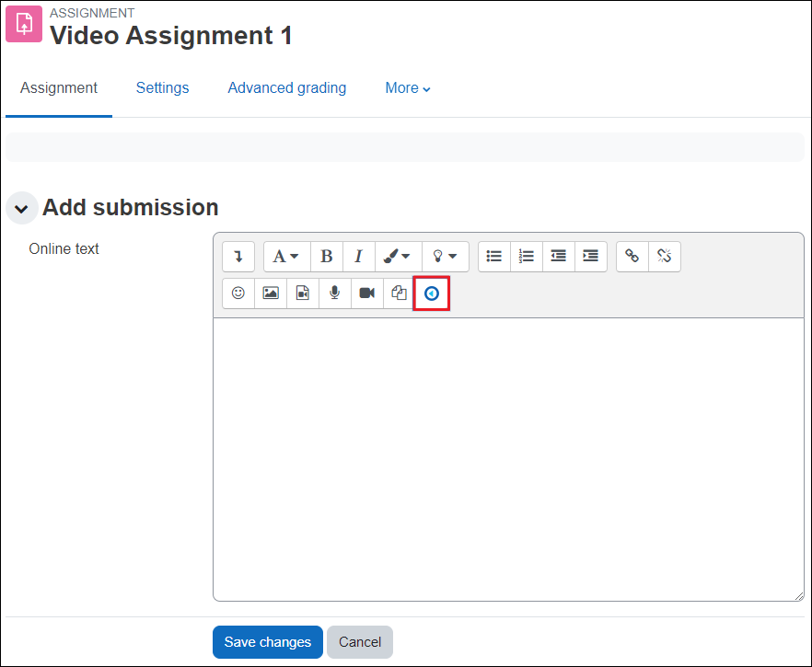Cancel the submission

point(359,642)
